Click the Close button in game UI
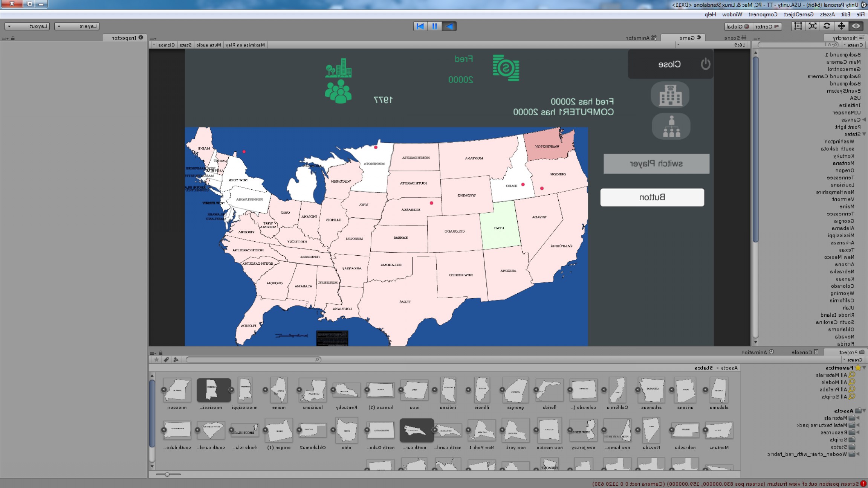Viewport: 868px width, 488px height. coord(670,64)
